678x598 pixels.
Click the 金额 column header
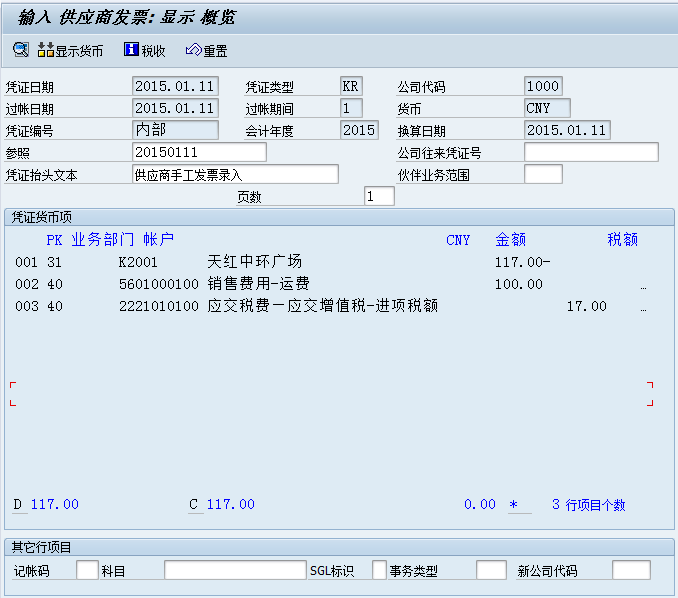[x=510, y=240]
